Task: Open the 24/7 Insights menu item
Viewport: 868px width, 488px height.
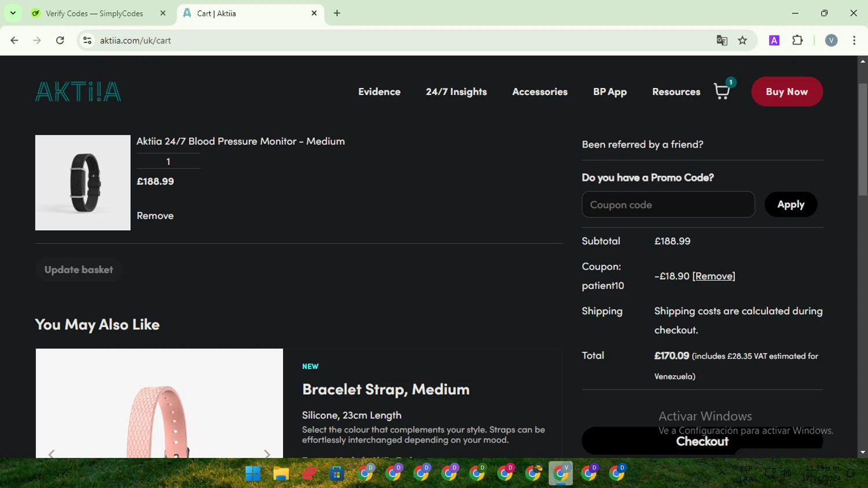Action: [x=456, y=91]
